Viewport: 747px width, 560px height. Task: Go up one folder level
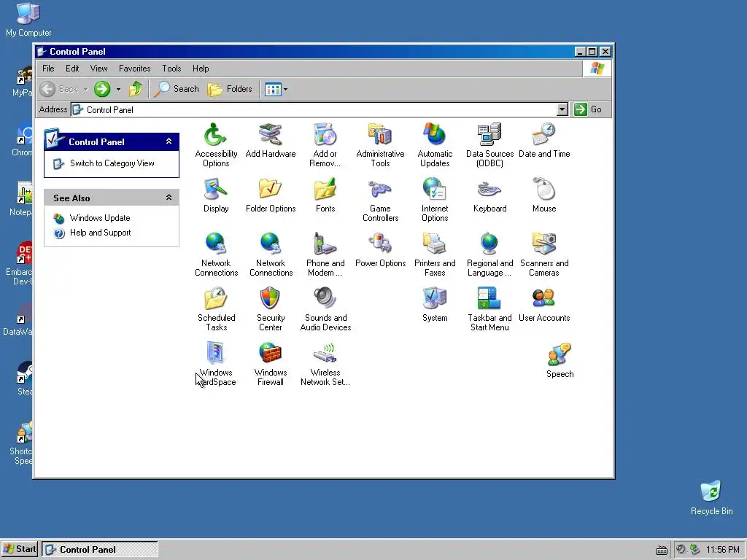(135, 89)
